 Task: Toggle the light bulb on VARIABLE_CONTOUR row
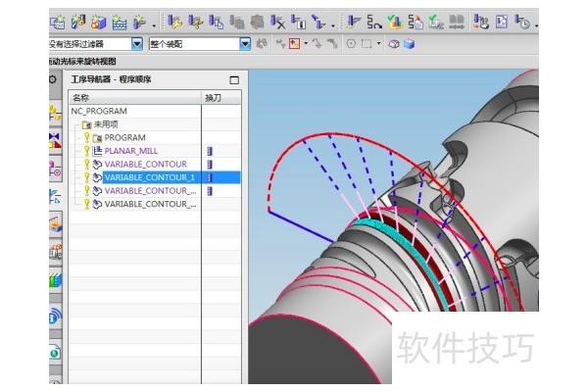point(86,164)
